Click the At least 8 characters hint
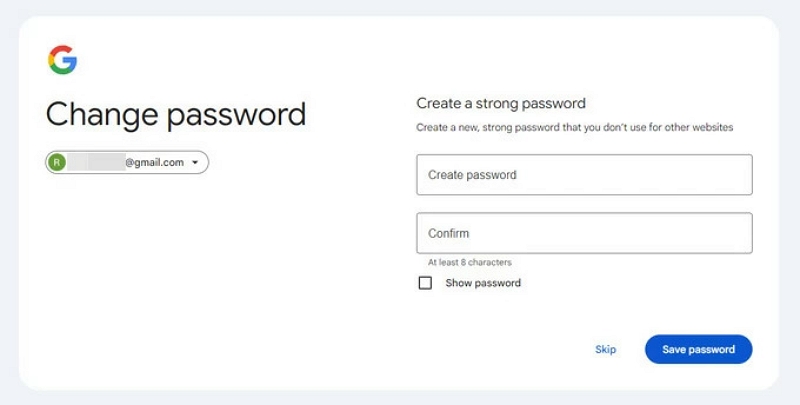The height and width of the screenshot is (405, 800). (x=469, y=262)
